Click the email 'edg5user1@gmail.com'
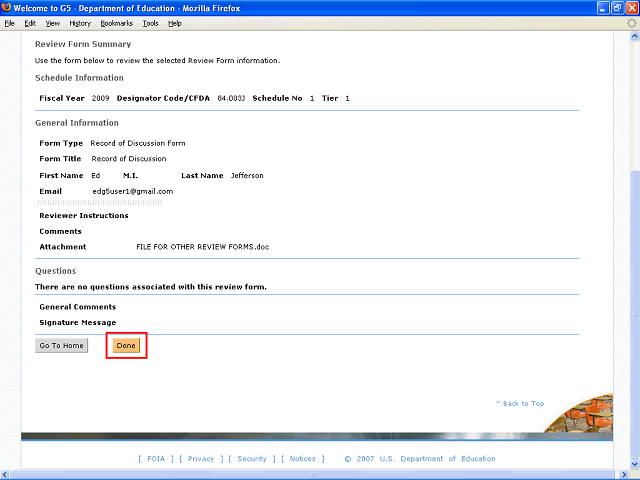Viewport: 640px width, 480px height. click(x=133, y=191)
